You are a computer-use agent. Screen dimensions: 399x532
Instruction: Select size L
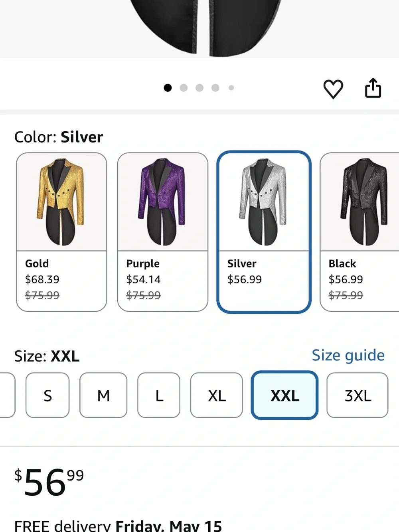159,395
